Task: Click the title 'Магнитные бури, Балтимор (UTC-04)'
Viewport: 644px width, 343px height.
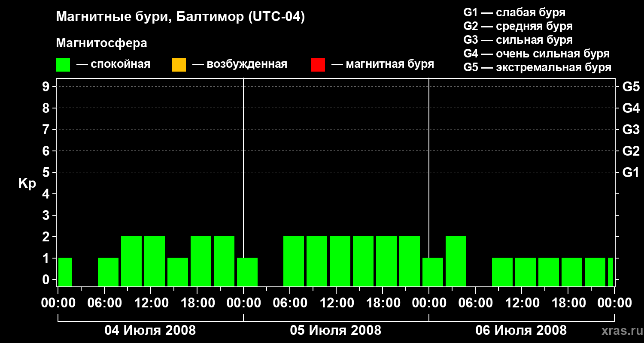Action: coord(180,17)
